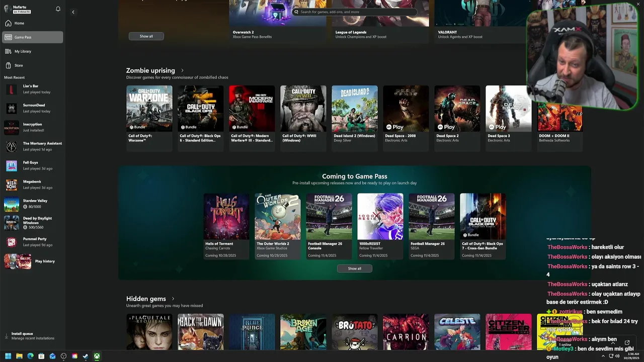Open the Nufartu profile avatar
Image resolution: width=644 pixels, height=362 pixels.
pyautogui.click(x=8, y=9)
